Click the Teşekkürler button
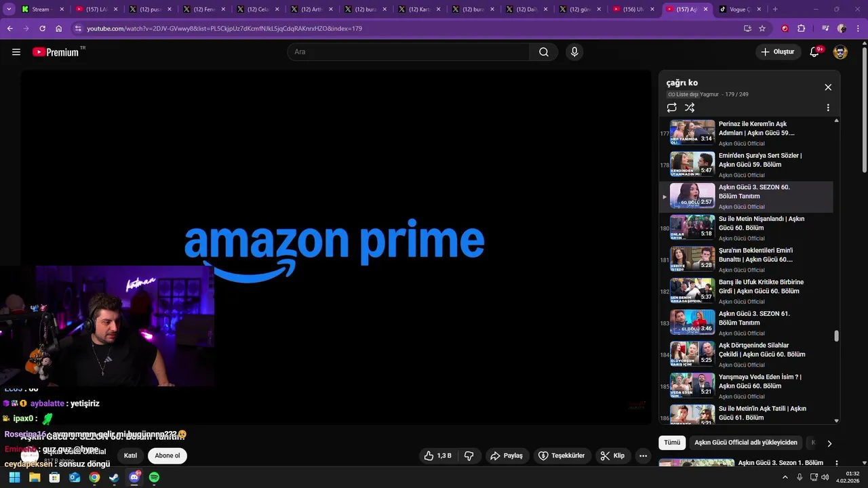Image resolution: width=868 pixels, height=488 pixels. [561, 456]
